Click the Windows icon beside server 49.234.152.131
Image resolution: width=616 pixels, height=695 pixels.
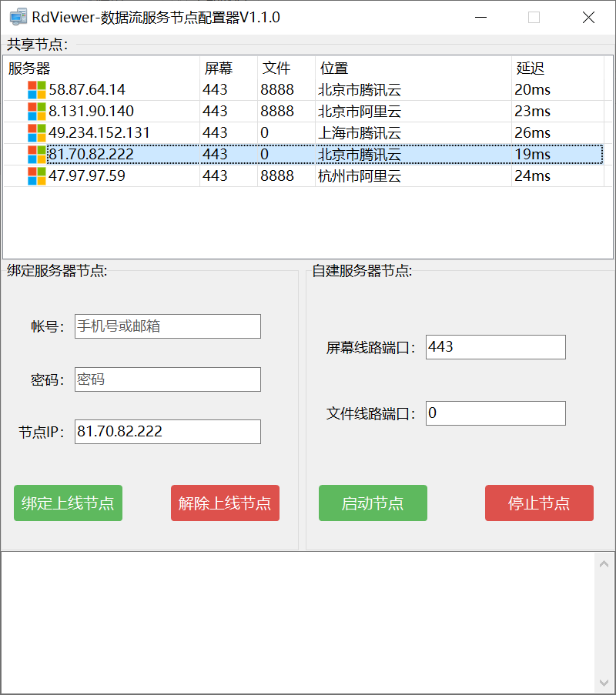coord(36,132)
